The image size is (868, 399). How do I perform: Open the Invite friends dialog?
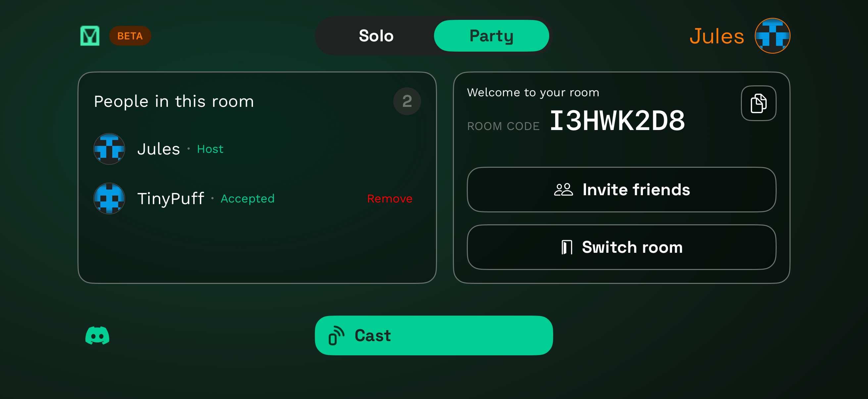(621, 190)
